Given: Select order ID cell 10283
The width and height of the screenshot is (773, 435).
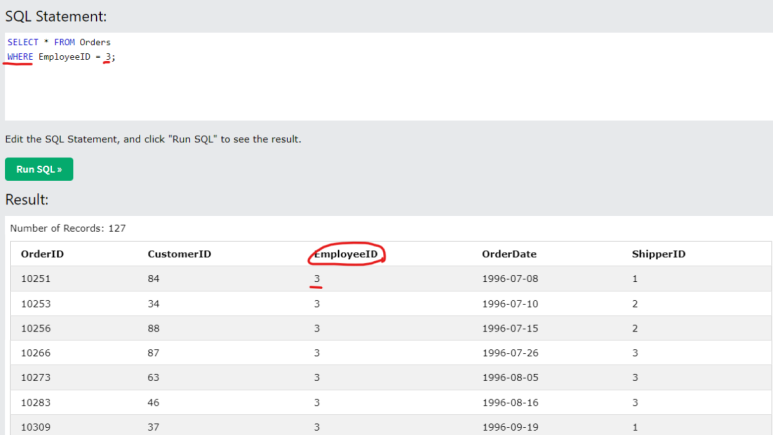Looking at the screenshot, I should coord(35,402).
